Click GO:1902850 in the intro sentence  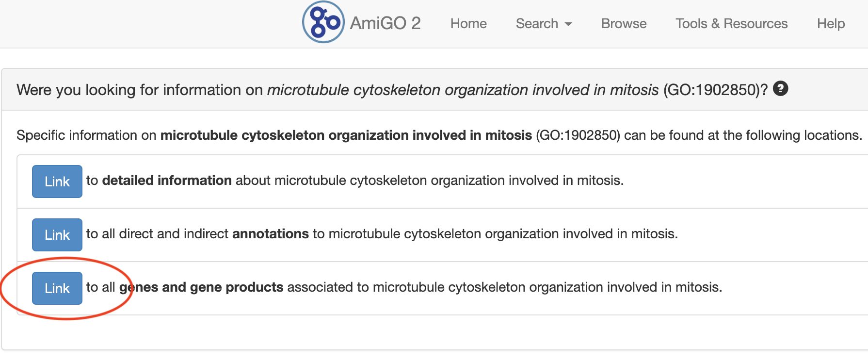click(578, 135)
